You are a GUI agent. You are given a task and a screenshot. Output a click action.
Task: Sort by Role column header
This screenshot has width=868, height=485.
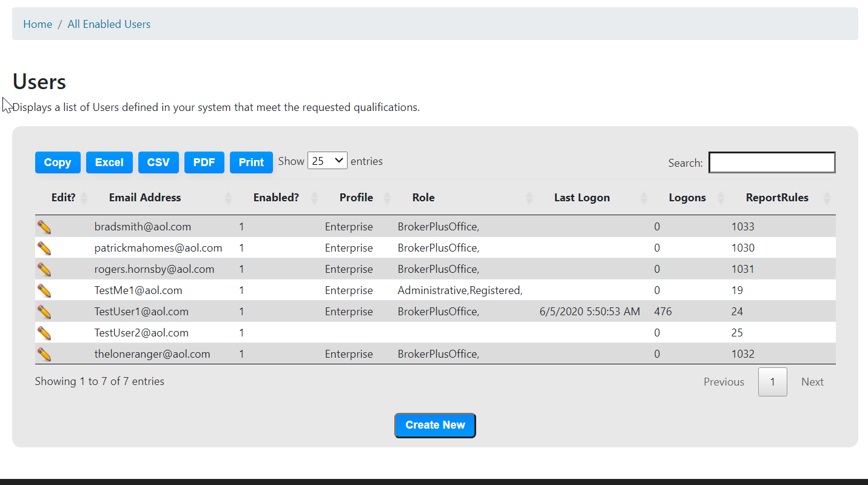click(423, 198)
